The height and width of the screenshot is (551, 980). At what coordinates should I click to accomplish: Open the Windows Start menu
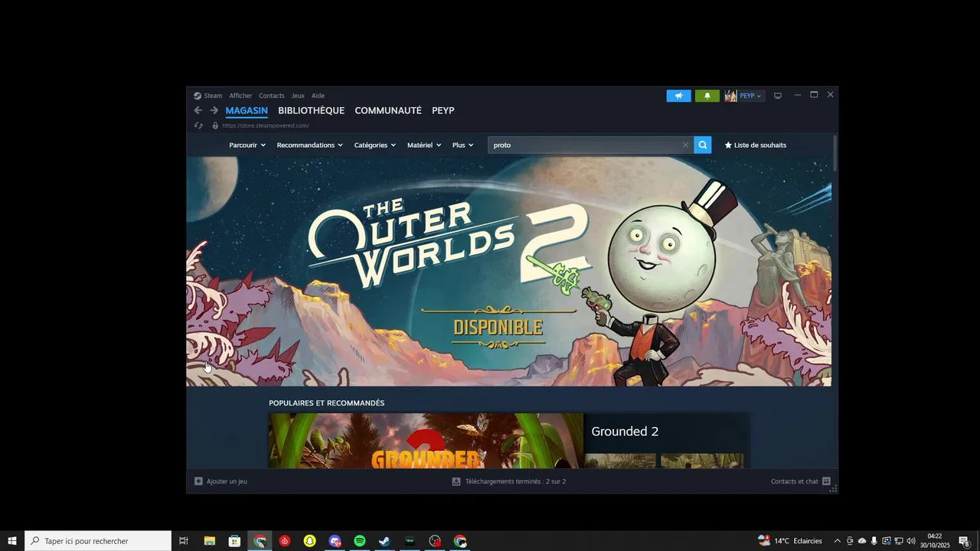click(12, 541)
